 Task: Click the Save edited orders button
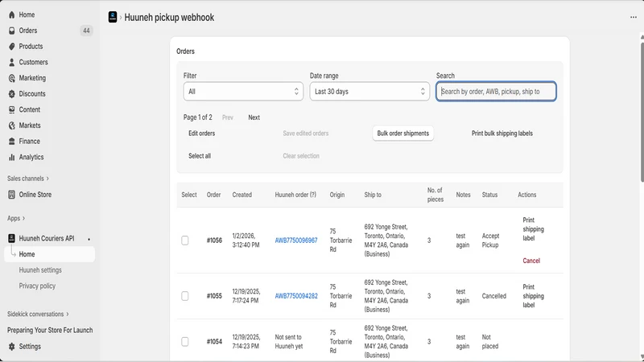point(306,134)
